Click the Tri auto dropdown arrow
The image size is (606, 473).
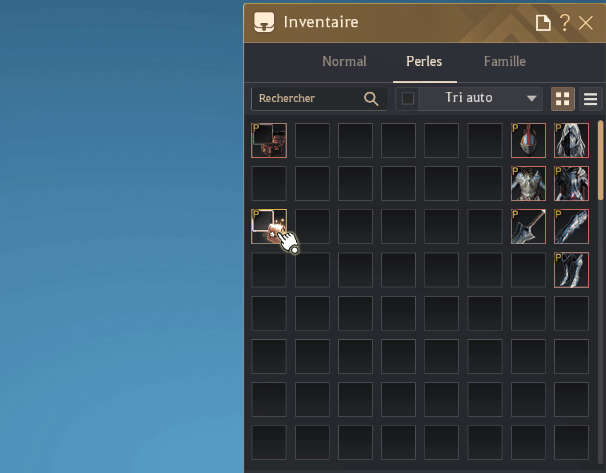click(x=532, y=99)
